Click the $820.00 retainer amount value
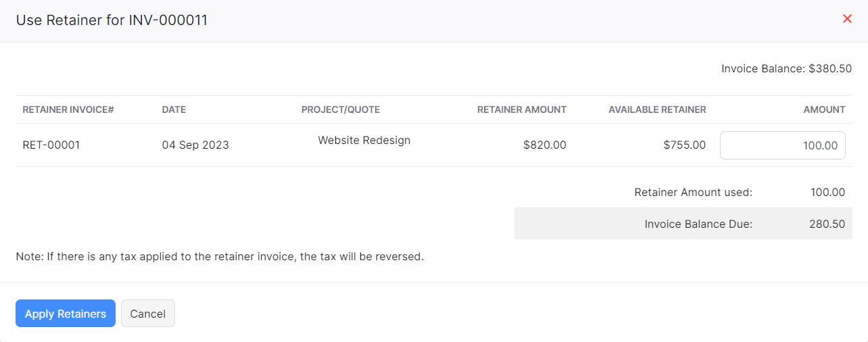 [544, 145]
